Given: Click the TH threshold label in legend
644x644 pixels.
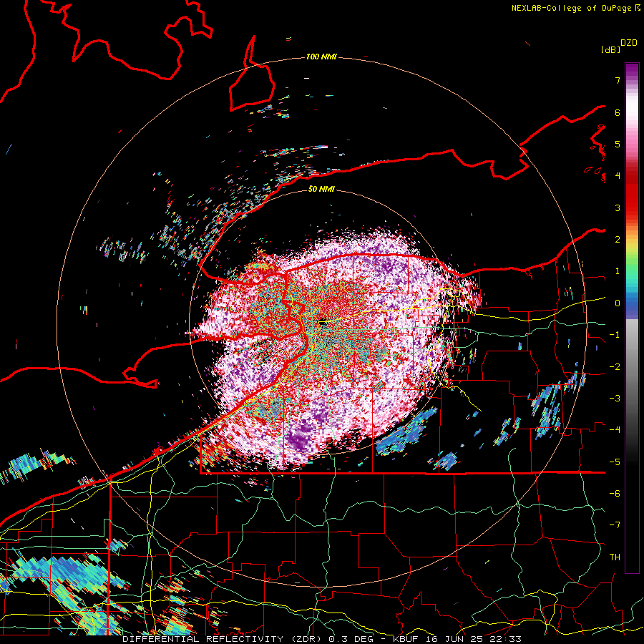Looking at the screenshot, I should [615, 557].
